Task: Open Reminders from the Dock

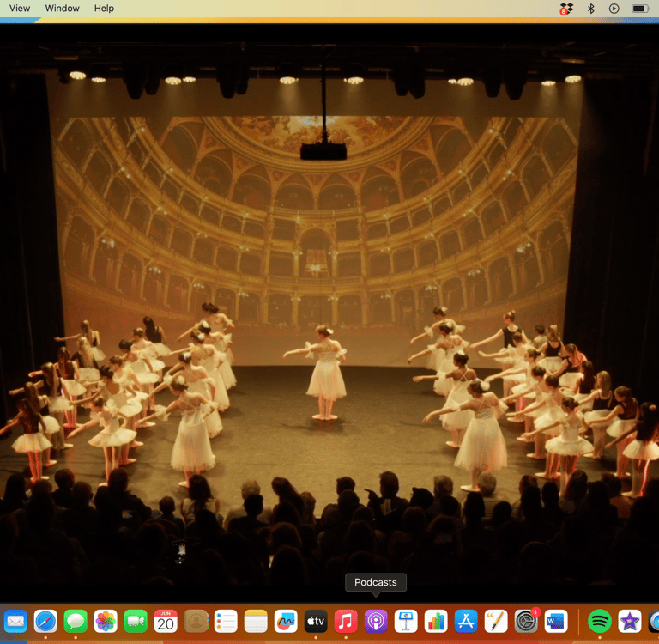Action: pos(226,621)
